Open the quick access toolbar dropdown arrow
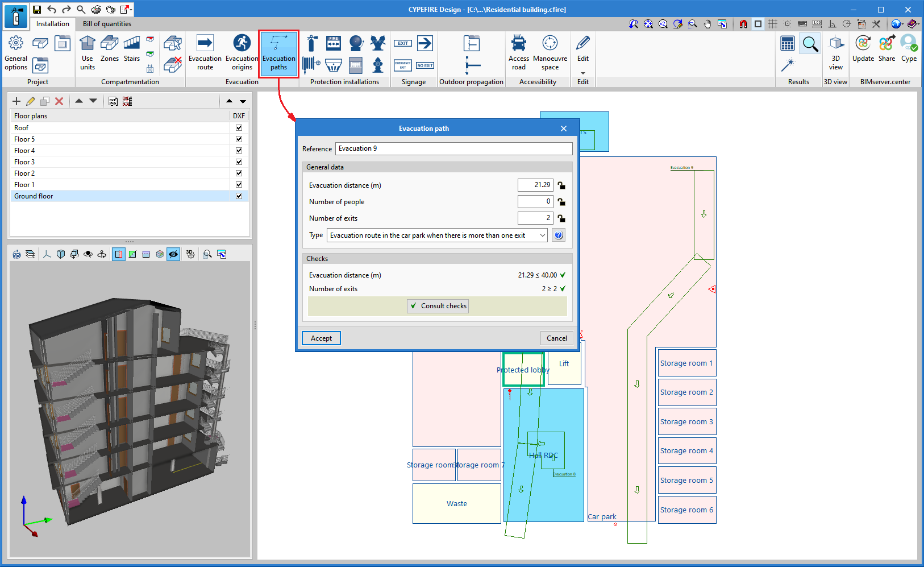The width and height of the screenshot is (924, 567). tap(131, 10)
